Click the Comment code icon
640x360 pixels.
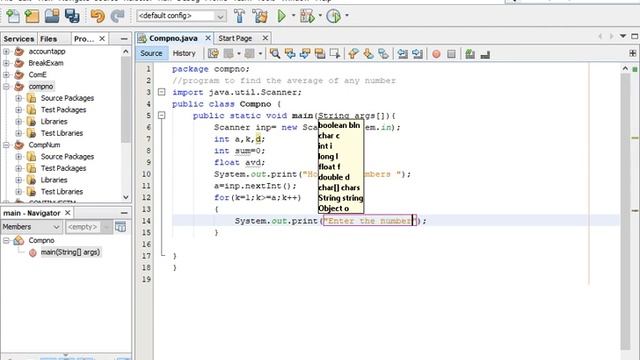click(470, 53)
